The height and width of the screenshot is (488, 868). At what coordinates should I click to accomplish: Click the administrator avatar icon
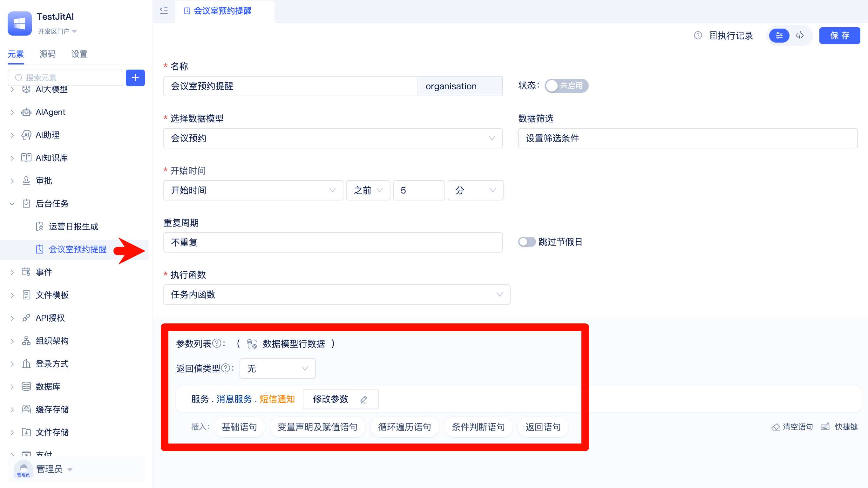click(x=23, y=469)
